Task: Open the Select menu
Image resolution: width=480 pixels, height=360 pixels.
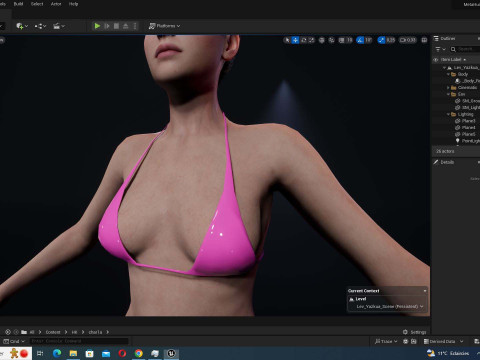Action: point(37,4)
